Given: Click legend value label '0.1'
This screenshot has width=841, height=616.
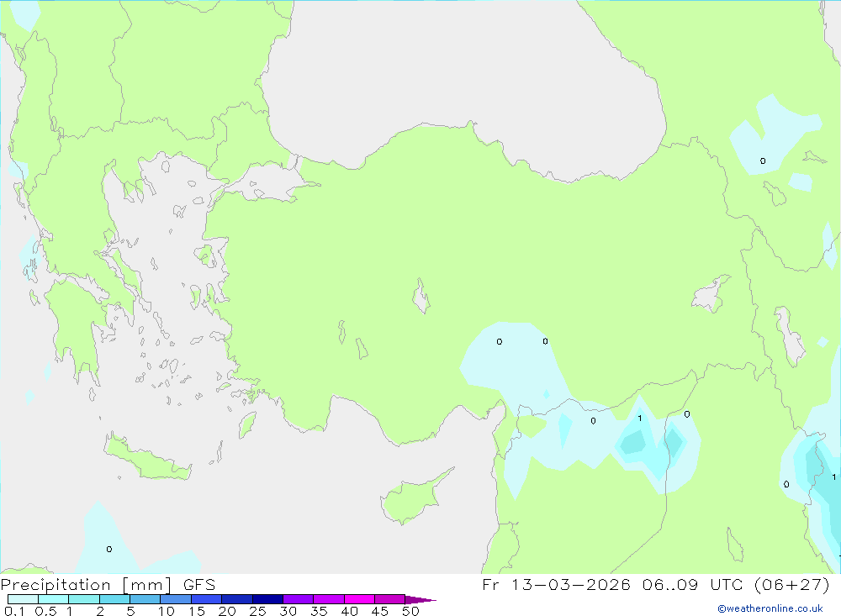Looking at the screenshot, I should (x=14, y=611).
